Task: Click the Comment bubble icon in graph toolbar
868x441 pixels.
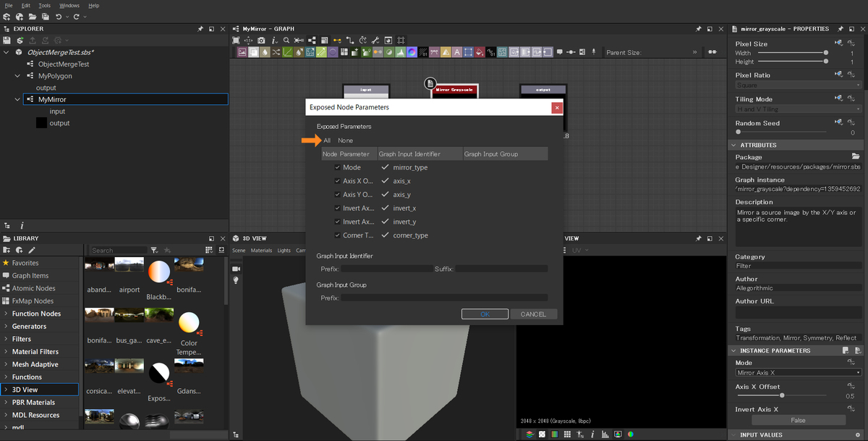Action: [560, 52]
